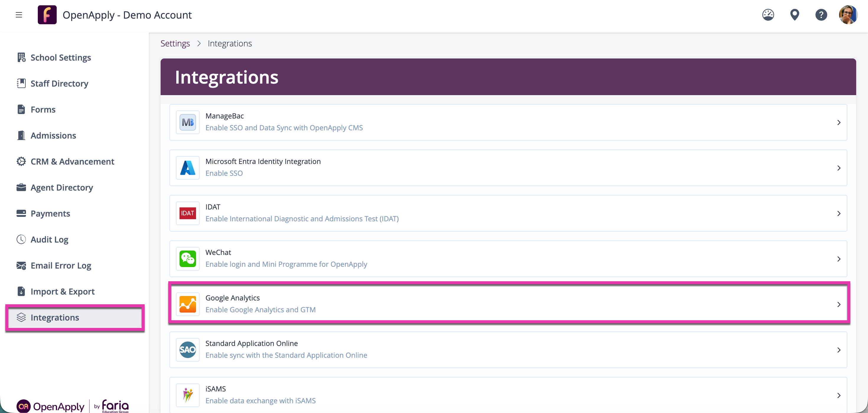Click the iSAMS logo icon

pos(188,395)
